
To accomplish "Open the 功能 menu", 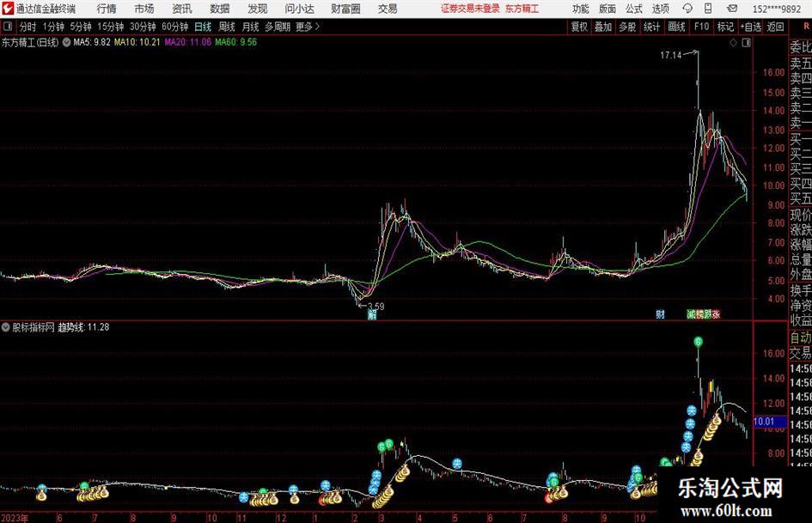I will pyautogui.click(x=581, y=9).
